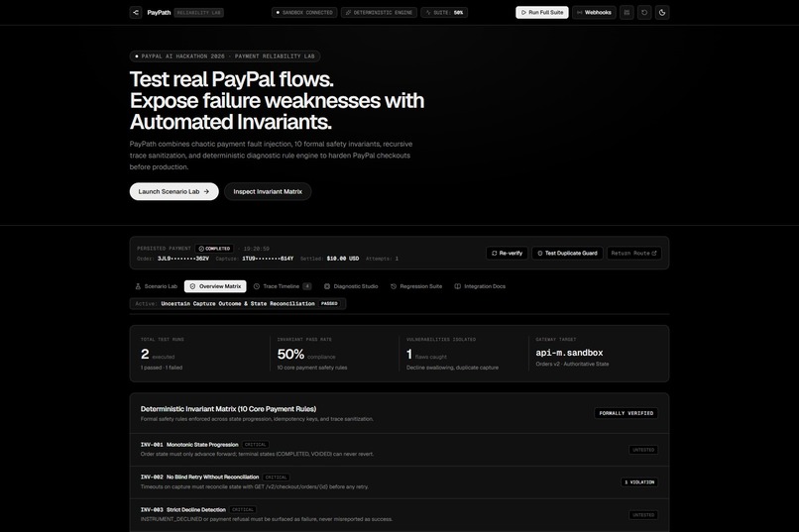
Task: Click the PayPal AI Hackathon 2026 badge
Action: tap(225, 56)
